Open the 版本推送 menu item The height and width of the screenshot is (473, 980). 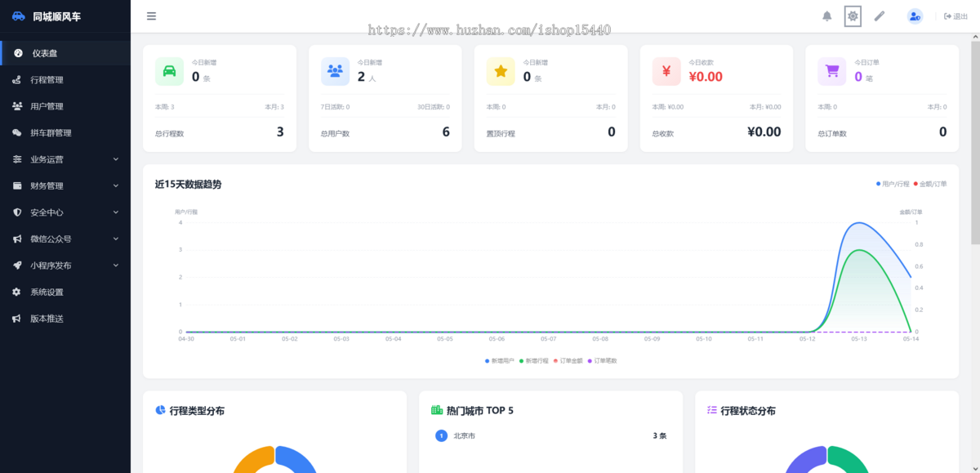pyautogui.click(x=65, y=319)
